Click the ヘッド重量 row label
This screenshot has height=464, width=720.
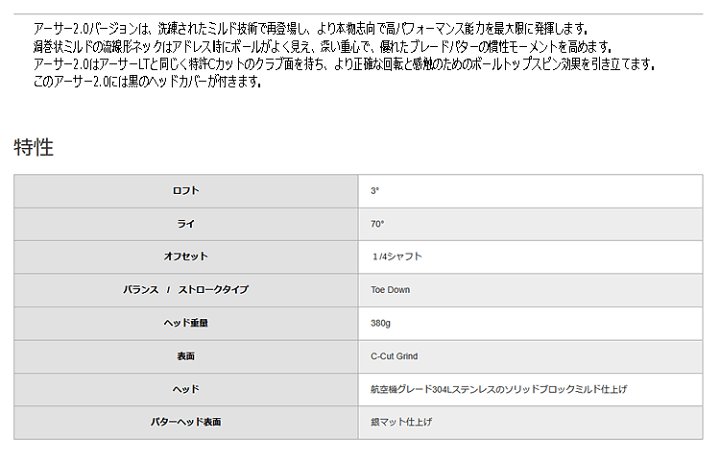click(x=186, y=323)
